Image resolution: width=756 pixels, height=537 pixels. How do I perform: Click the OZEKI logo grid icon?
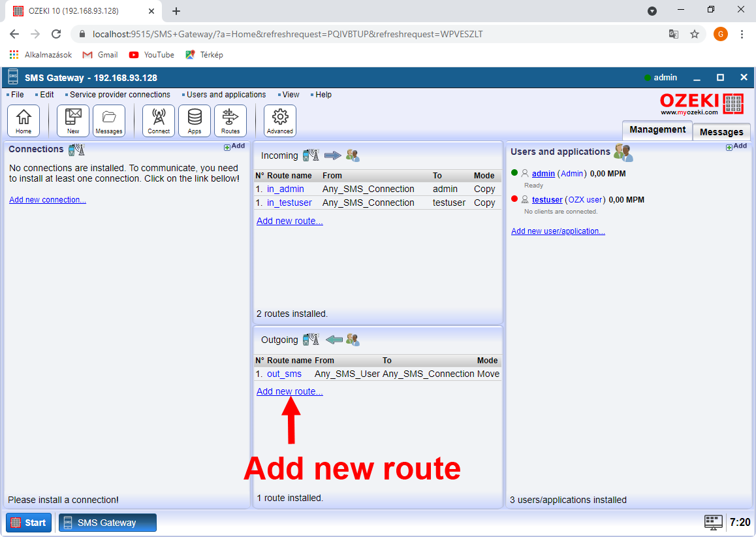(733, 103)
